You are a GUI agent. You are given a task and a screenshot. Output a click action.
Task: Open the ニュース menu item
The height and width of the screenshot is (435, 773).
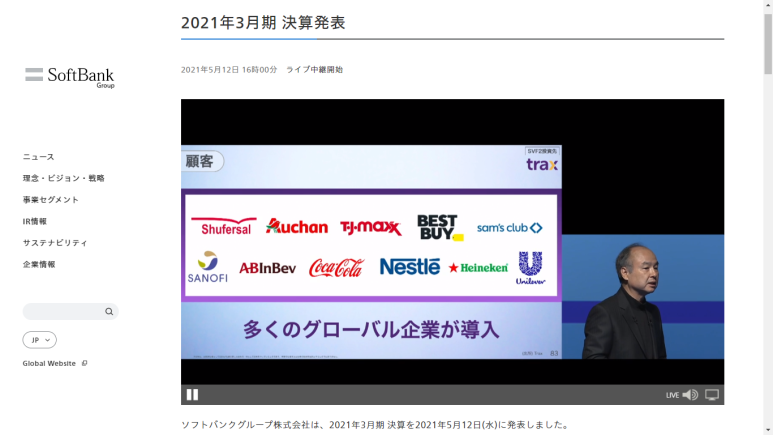38,157
